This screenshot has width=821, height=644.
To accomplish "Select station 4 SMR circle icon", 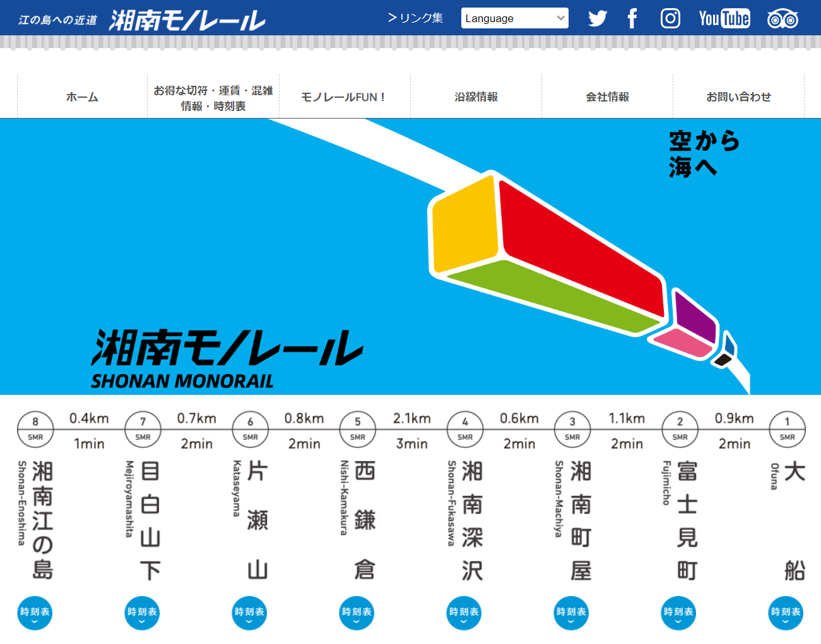I will pyautogui.click(x=465, y=430).
